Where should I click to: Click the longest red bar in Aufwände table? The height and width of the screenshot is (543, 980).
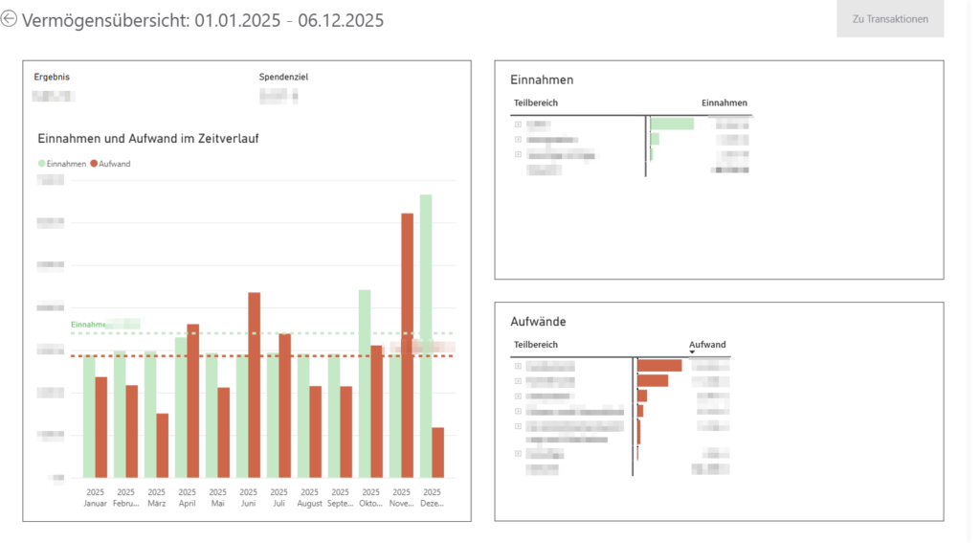[659, 365]
